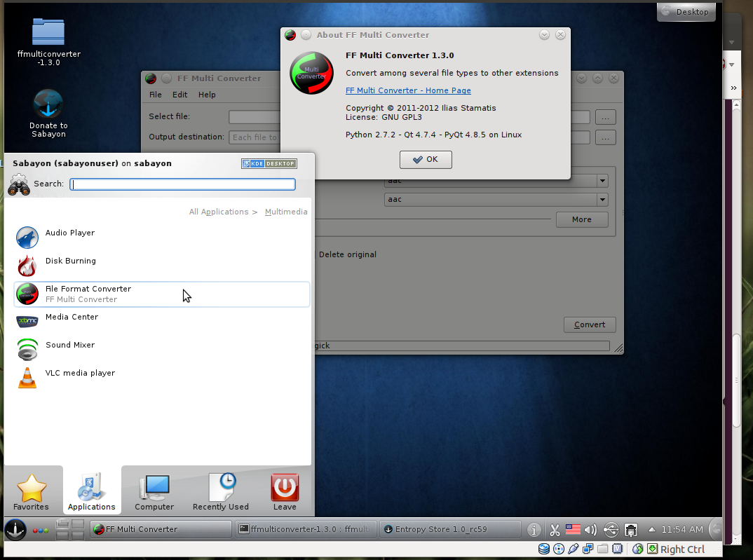753x560 pixels.
Task: Focus the launcher Search field
Action: pyautogui.click(x=183, y=184)
